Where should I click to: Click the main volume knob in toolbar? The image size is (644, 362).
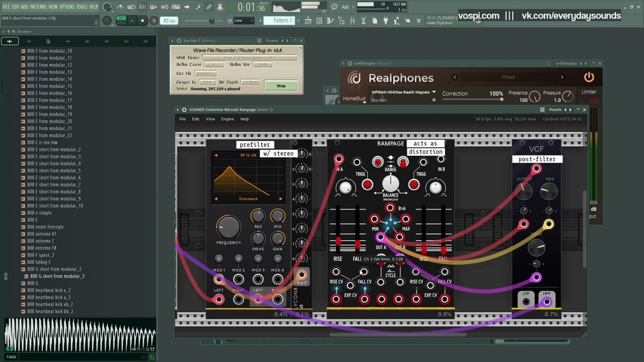[107, 7]
